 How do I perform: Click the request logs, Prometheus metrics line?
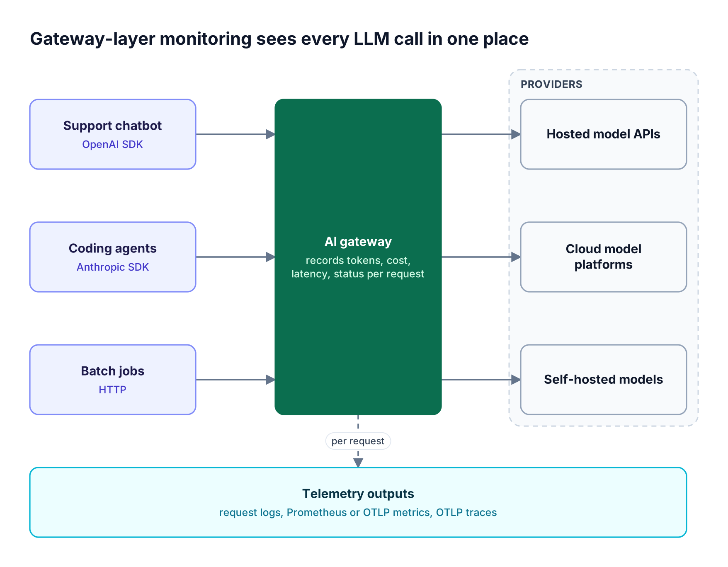click(358, 512)
